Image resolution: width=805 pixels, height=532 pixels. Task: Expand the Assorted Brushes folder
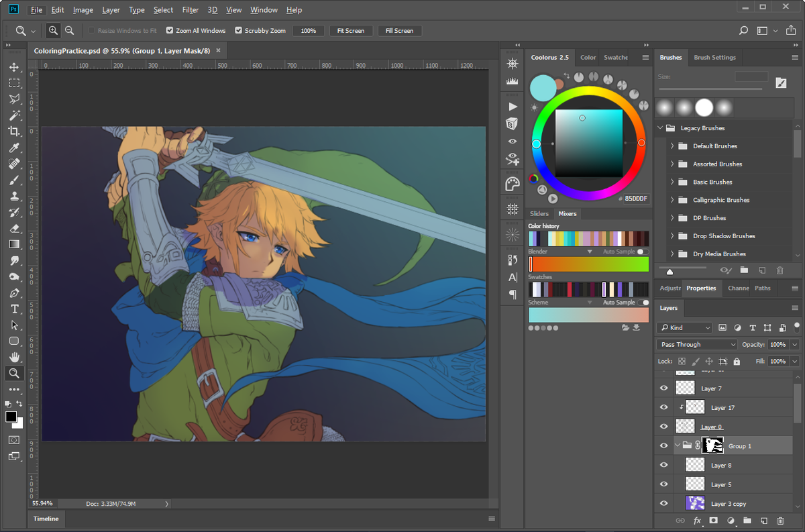[x=672, y=164]
